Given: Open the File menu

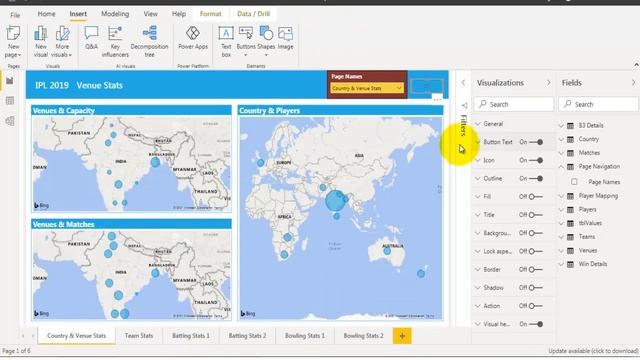Looking at the screenshot, I should (x=15, y=16).
